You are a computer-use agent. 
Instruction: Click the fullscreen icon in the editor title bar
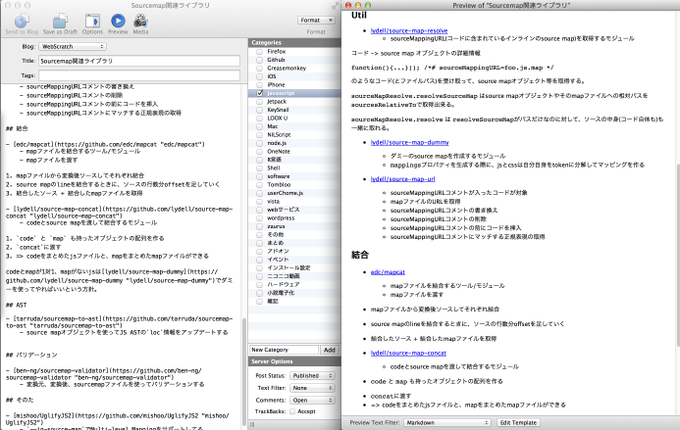point(335,6)
